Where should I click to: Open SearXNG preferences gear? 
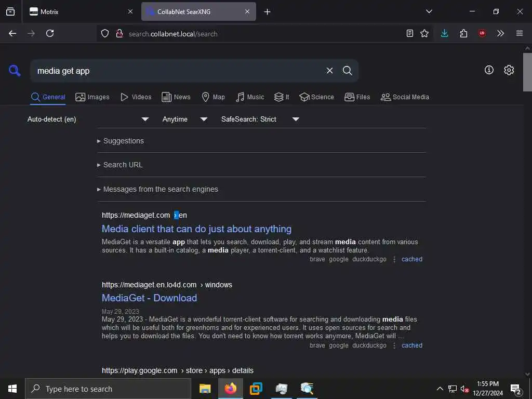(x=509, y=70)
